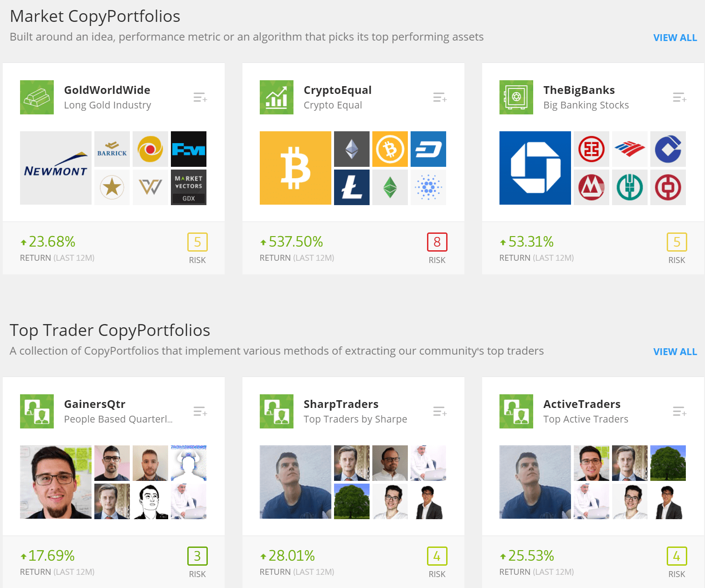Select the large Bitcoin logo tile

(295, 168)
